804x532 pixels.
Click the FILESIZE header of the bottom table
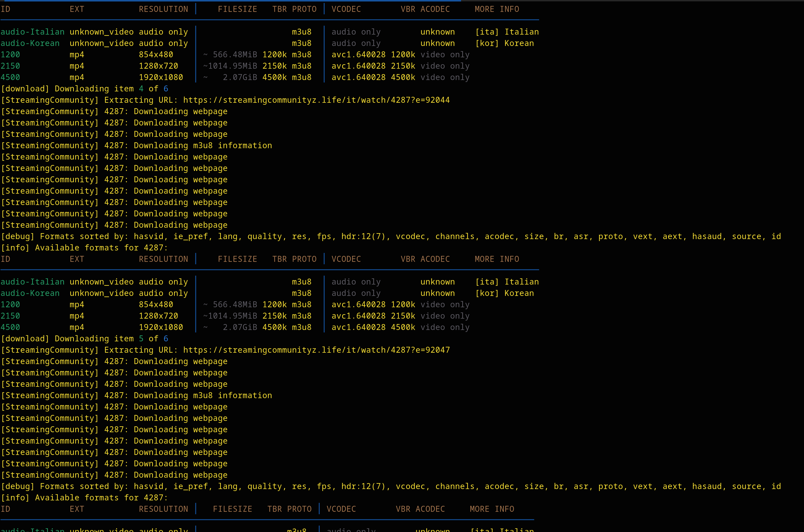(x=233, y=509)
